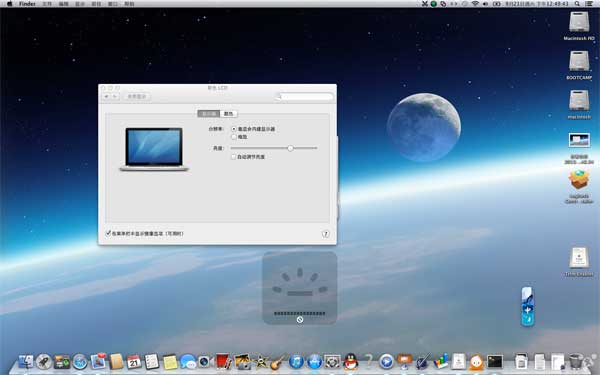Click Wi-Fi status icon in menu bar
Image resolution: width=600 pixels, height=375 pixels.
(x=475, y=4)
